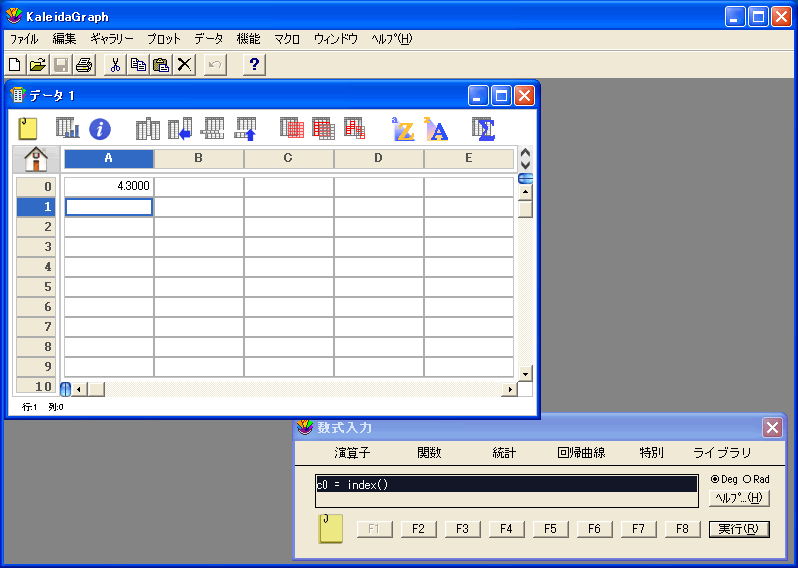Click the first red-shaded grid icon
798x568 pixels.
coord(292,128)
